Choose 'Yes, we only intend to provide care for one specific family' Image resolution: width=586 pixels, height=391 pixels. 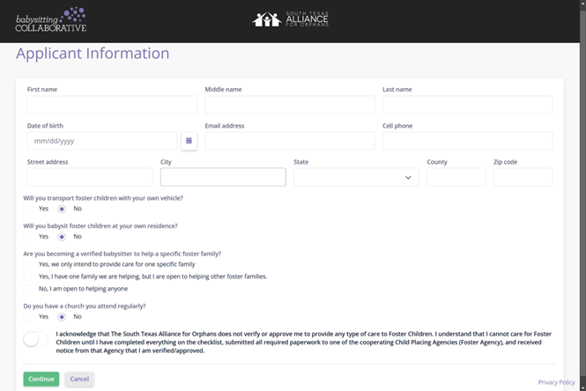27,265
